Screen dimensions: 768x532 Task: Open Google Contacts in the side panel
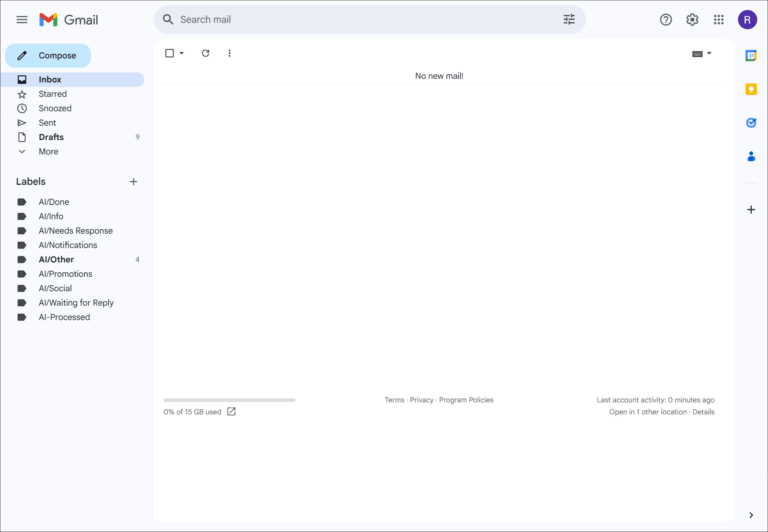point(751,156)
